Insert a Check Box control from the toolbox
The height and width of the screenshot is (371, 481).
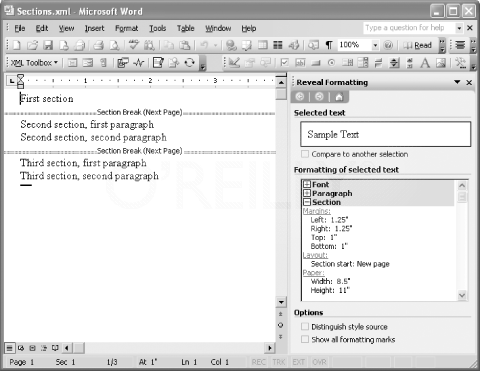[x=284, y=63]
